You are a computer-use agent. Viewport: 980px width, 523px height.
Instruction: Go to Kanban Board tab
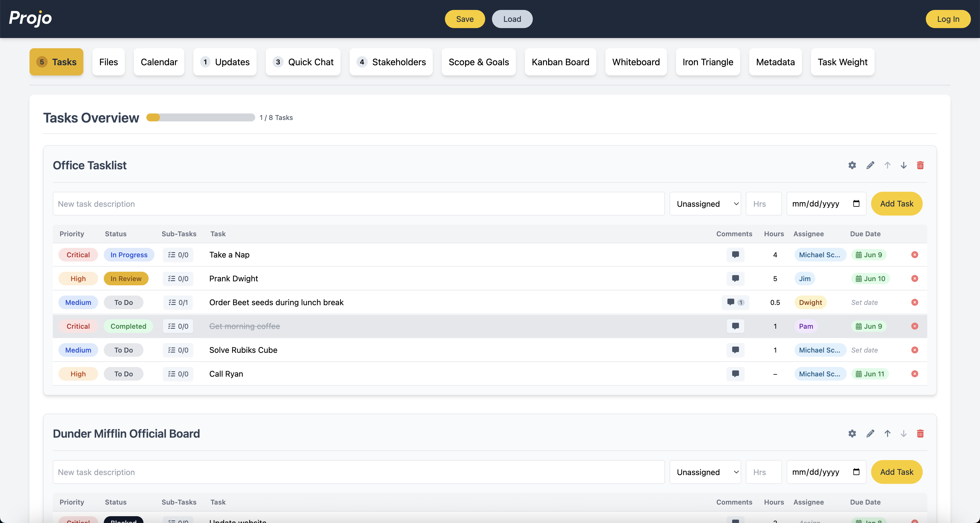pos(560,62)
